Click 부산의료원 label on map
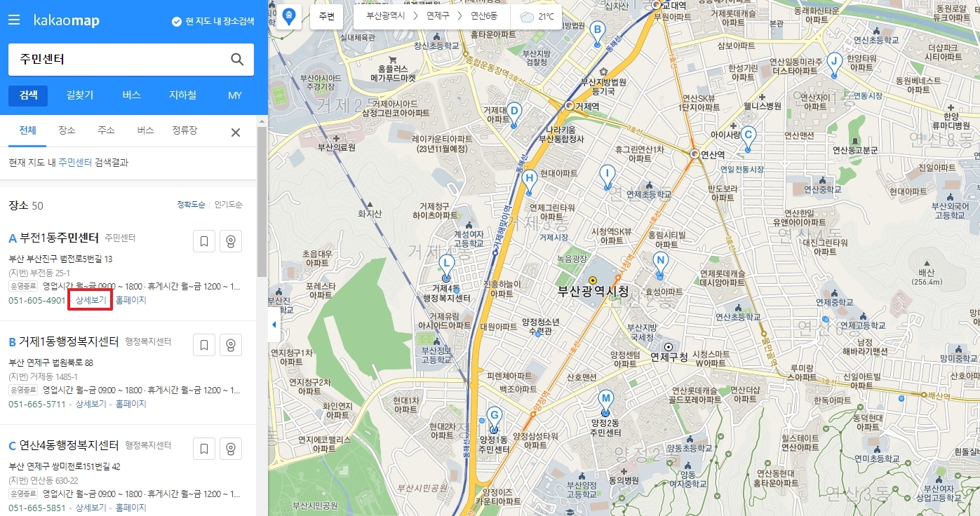The width and height of the screenshot is (980, 516). [337, 147]
